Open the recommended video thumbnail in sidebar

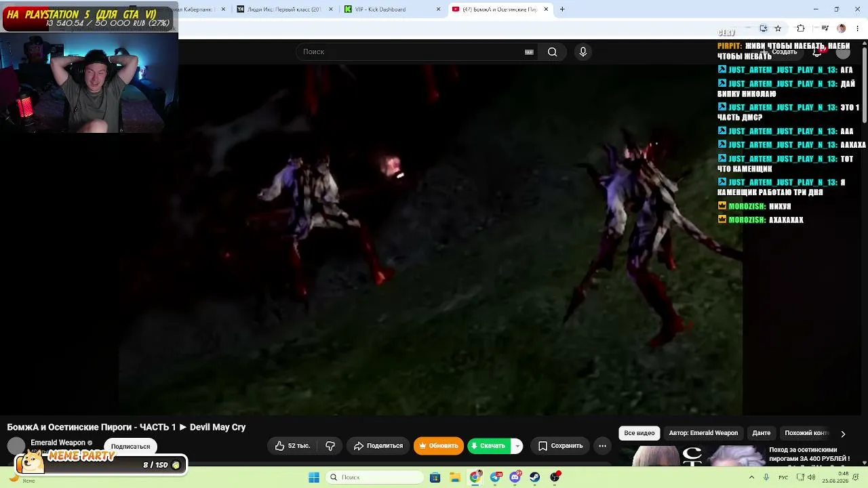tap(698, 457)
